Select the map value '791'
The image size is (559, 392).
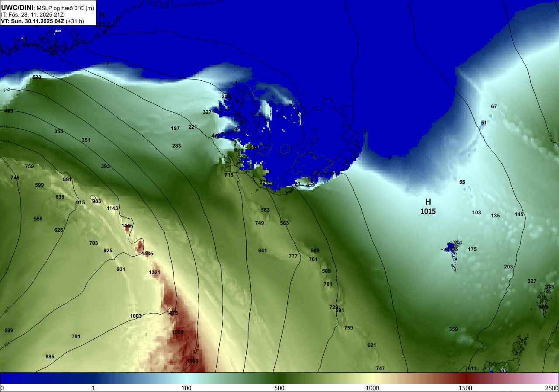[x=76, y=337]
